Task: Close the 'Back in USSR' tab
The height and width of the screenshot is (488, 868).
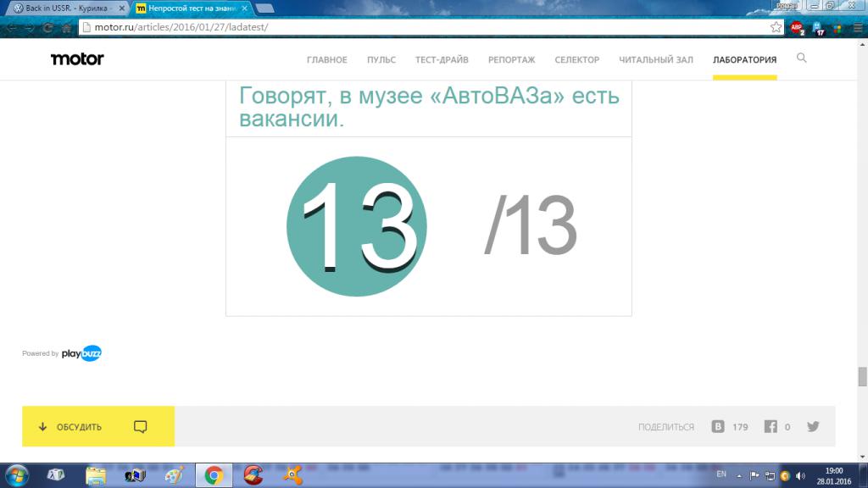Action: coord(122,8)
